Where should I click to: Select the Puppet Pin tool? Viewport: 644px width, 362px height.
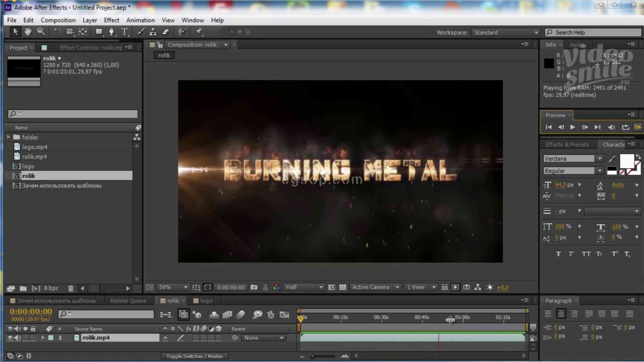(199, 32)
